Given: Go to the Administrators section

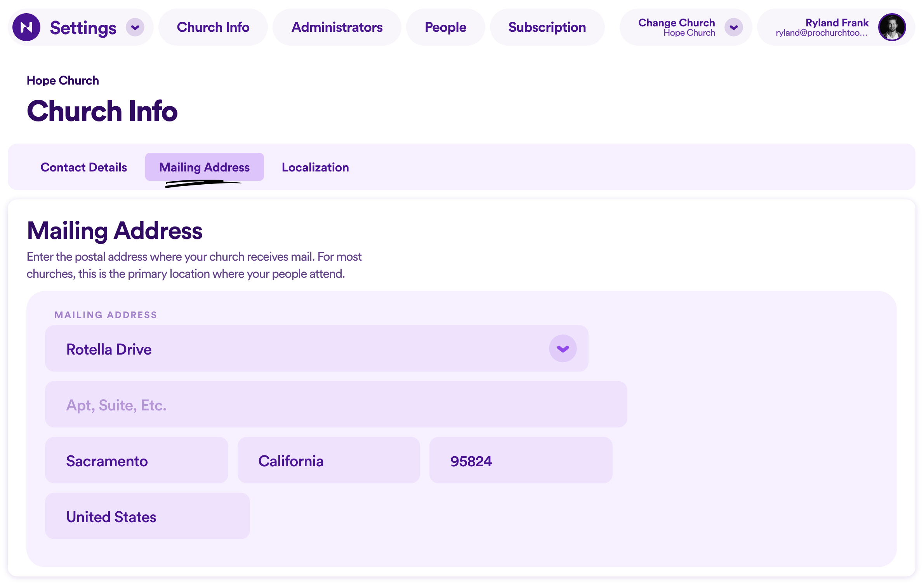Looking at the screenshot, I should click(x=337, y=27).
